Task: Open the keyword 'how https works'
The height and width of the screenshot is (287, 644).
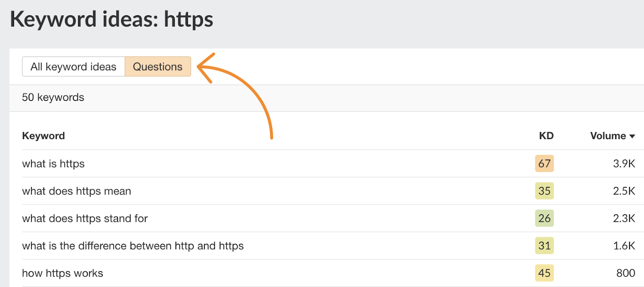Action: tap(62, 273)
